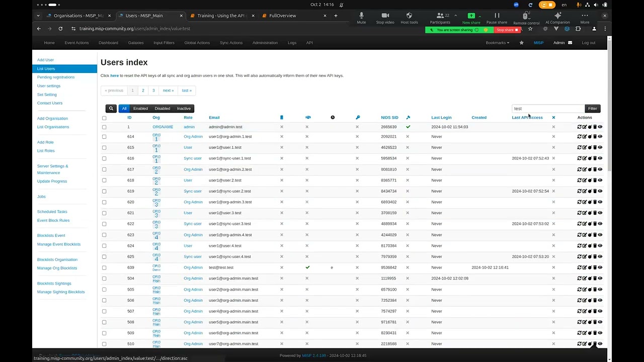Click Stop video in Zoom toolbar
The width and height of the screenshot is (644, 362).
(385, 18)
